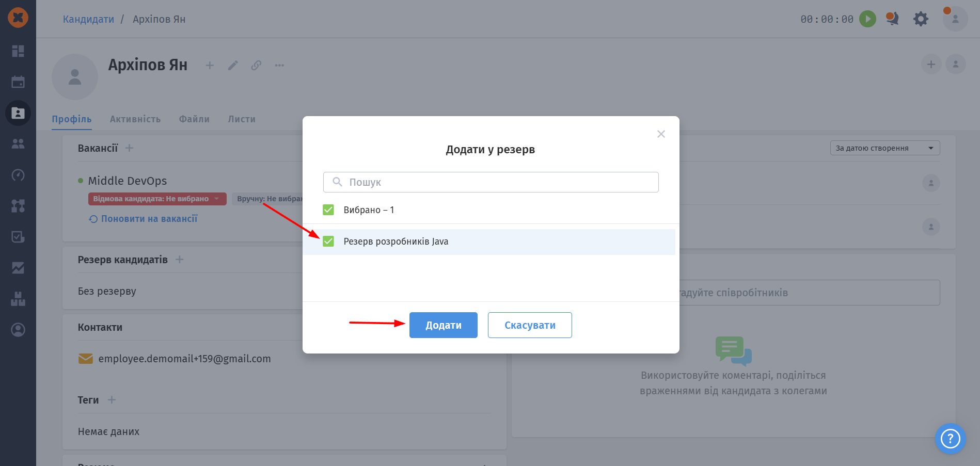
Task: Open the analytics chart icon in the sidebar
Action: click(x=18, y=268)
